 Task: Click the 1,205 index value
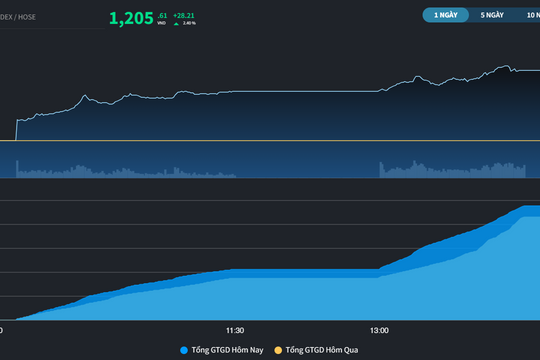click(131, 18)
